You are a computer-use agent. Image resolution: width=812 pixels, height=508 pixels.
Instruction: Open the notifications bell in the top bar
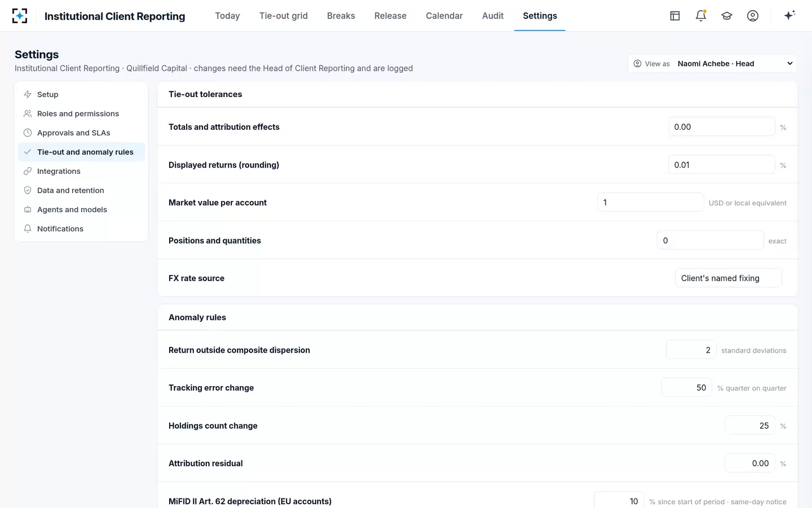701,16
